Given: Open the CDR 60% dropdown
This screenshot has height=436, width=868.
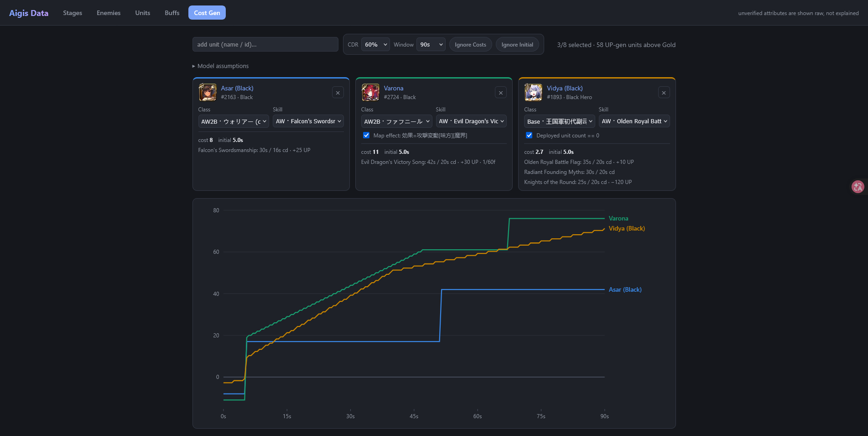Looking at the screenshot, I should [375, 44].
